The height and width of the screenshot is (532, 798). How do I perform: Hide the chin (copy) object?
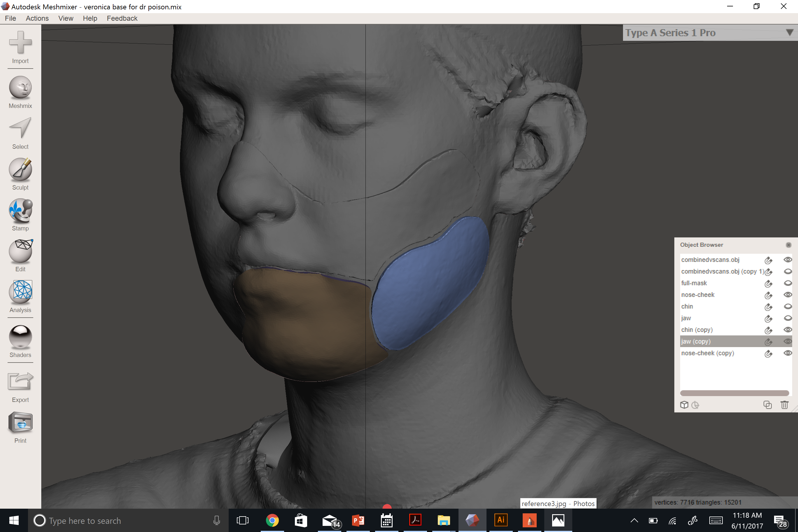[788, 330]
